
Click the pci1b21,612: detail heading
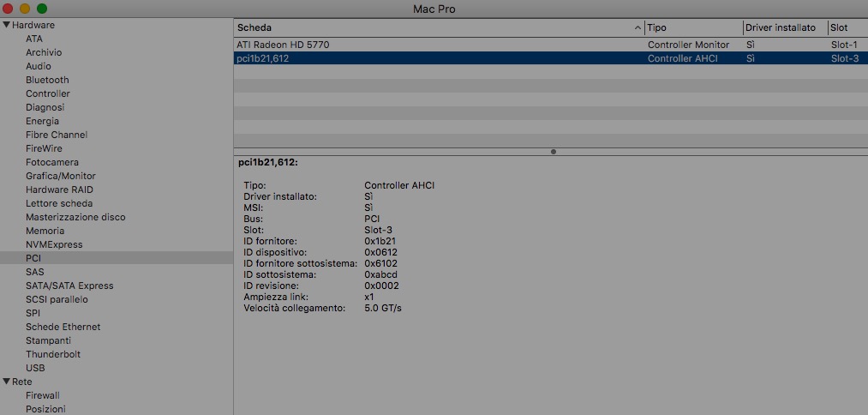pos(268,163)
